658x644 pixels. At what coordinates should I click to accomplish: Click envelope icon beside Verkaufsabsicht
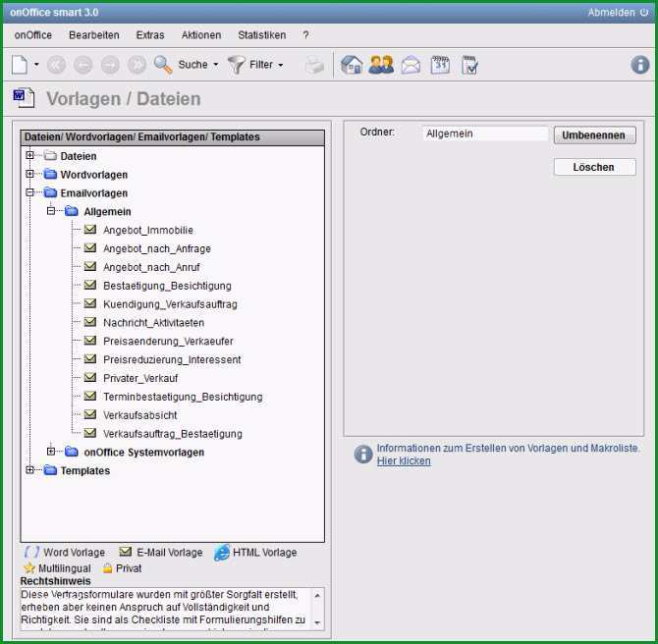(90, 414)
